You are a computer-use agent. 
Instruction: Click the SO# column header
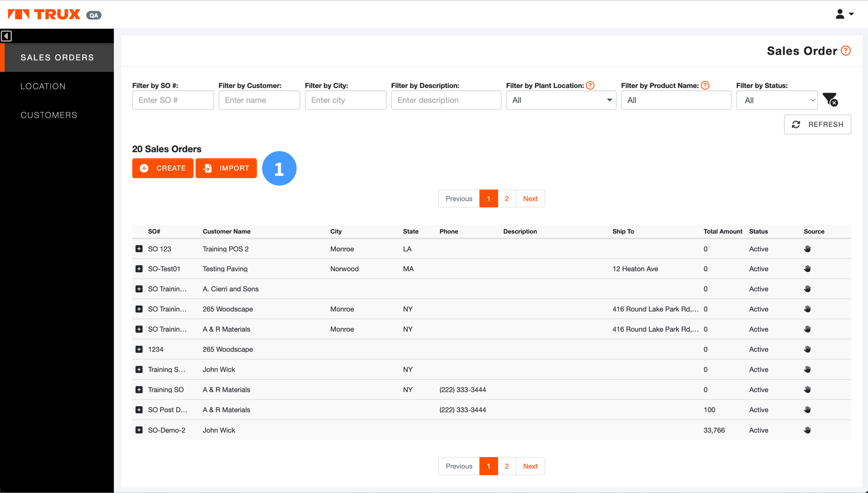(154, 231)
